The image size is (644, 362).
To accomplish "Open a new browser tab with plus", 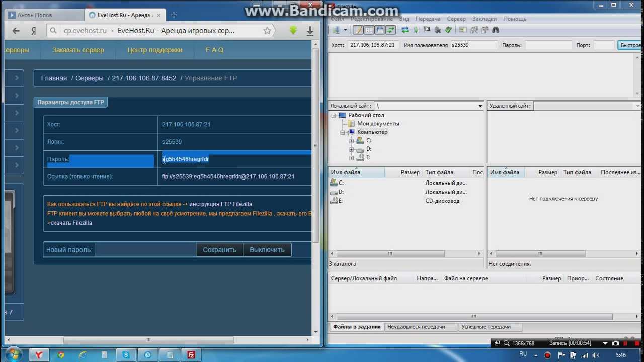I will point(174,15).
